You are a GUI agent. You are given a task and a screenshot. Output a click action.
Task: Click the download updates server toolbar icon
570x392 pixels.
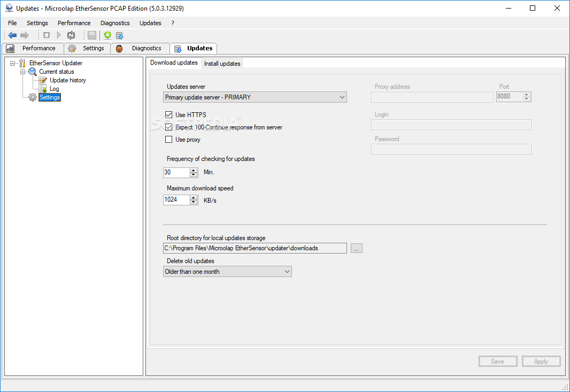(x=120, y=35)
